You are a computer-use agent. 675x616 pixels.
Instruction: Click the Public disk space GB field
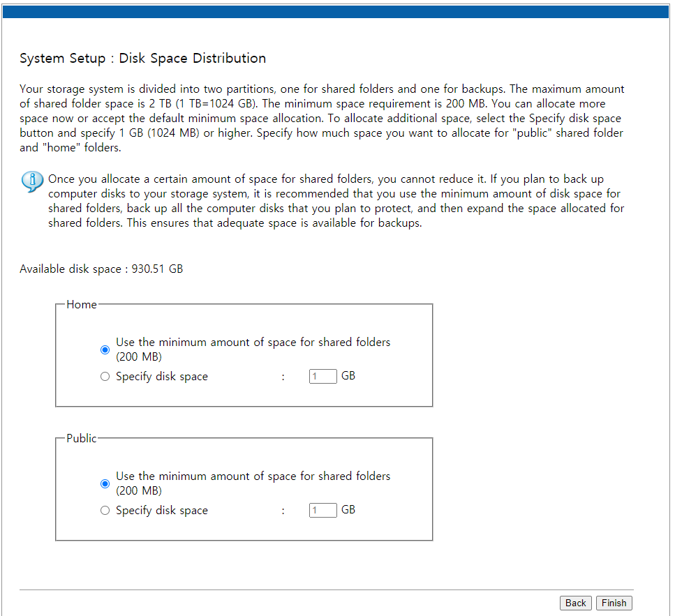(323, 510)
